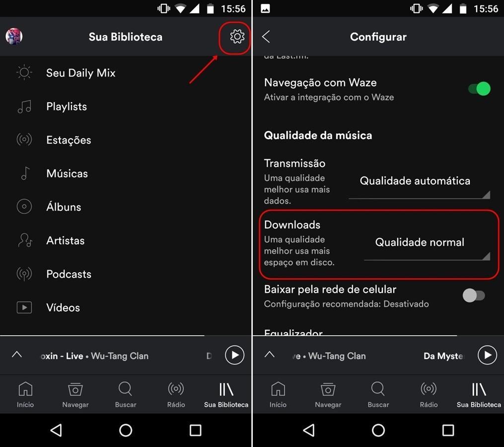Viewport: 504px width, 447px height.
Task: Tap the profile avatar picture
Action: pos(14,36)
